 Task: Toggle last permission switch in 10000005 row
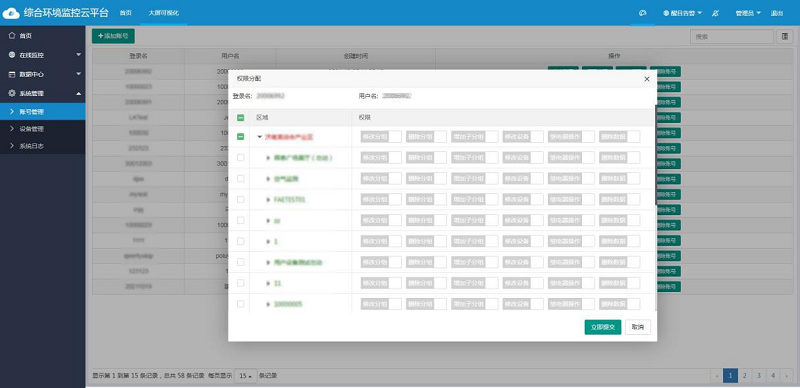tap(619, 304)
